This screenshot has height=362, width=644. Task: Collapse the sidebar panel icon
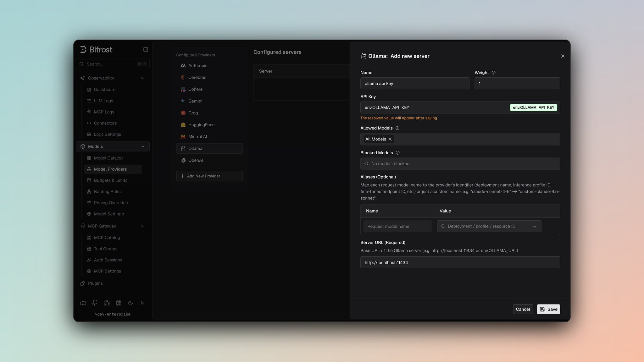(146, 49)
